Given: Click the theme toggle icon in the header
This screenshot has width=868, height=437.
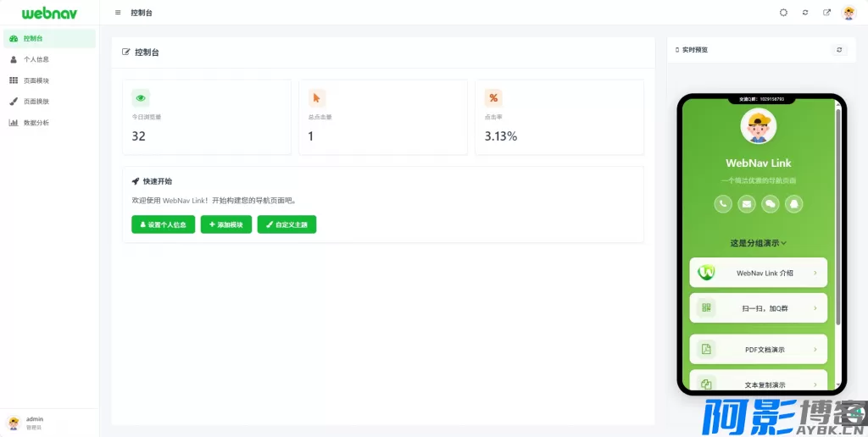Looking at the screenshot, I should (x=783, y=13).
